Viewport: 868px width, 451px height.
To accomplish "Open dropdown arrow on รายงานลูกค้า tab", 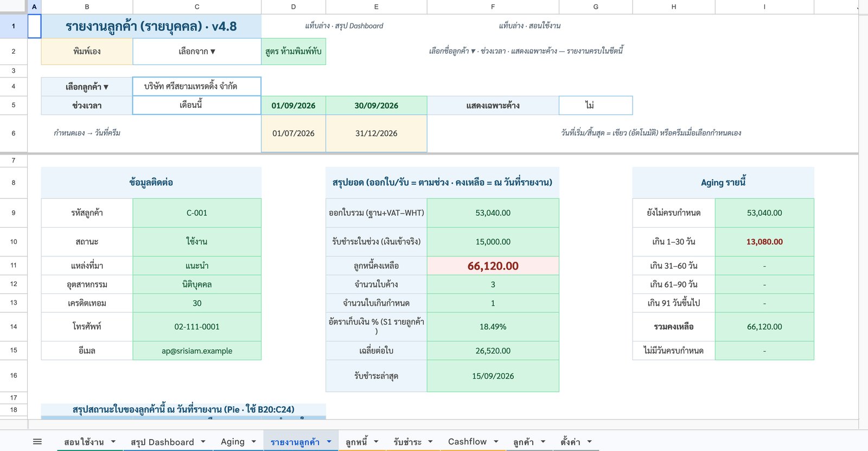I will (x=329, y=442).
